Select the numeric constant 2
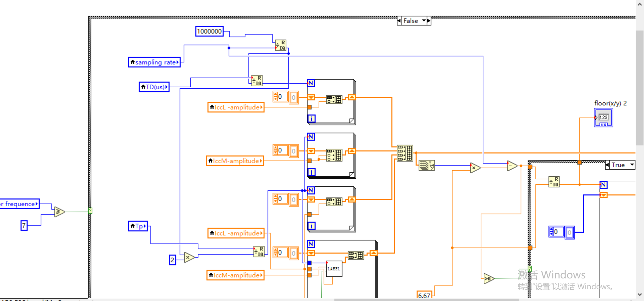This screenshot has height=301, width=644. (x=172, y=260)
